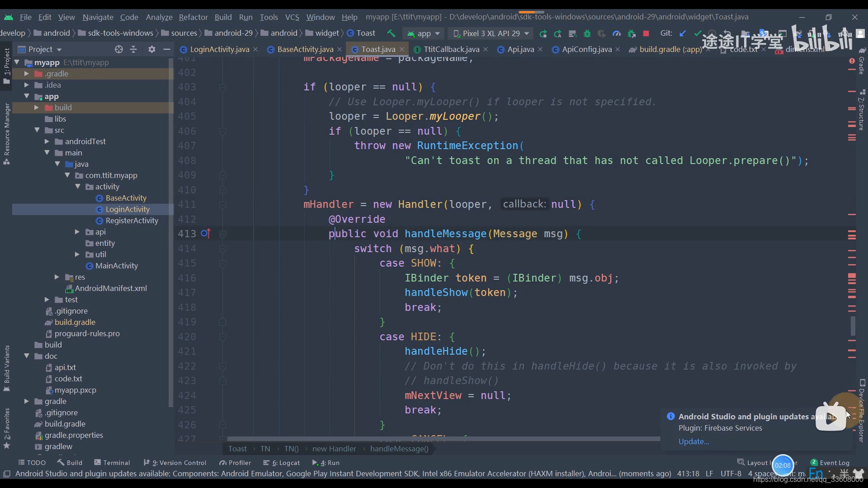Screen dimensions: 868x488
Task: Close the LoginActivity.java tab
Action: (x=255, y=49)
